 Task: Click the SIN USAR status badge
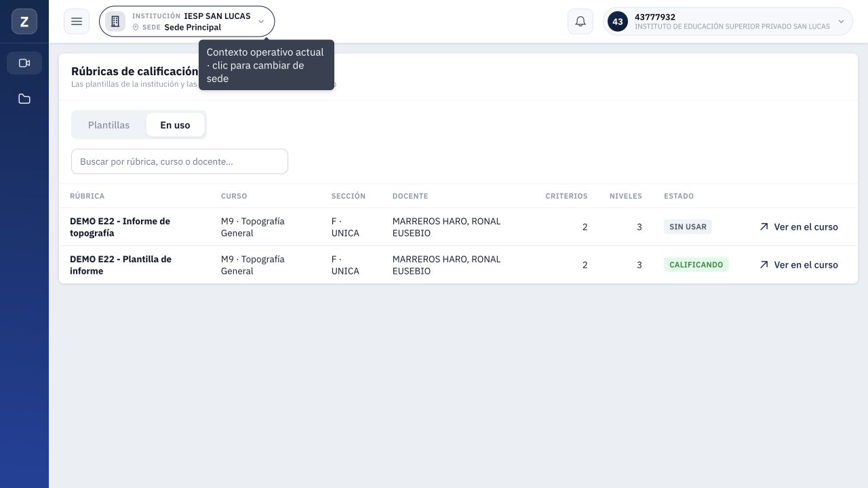coord(688,227)
